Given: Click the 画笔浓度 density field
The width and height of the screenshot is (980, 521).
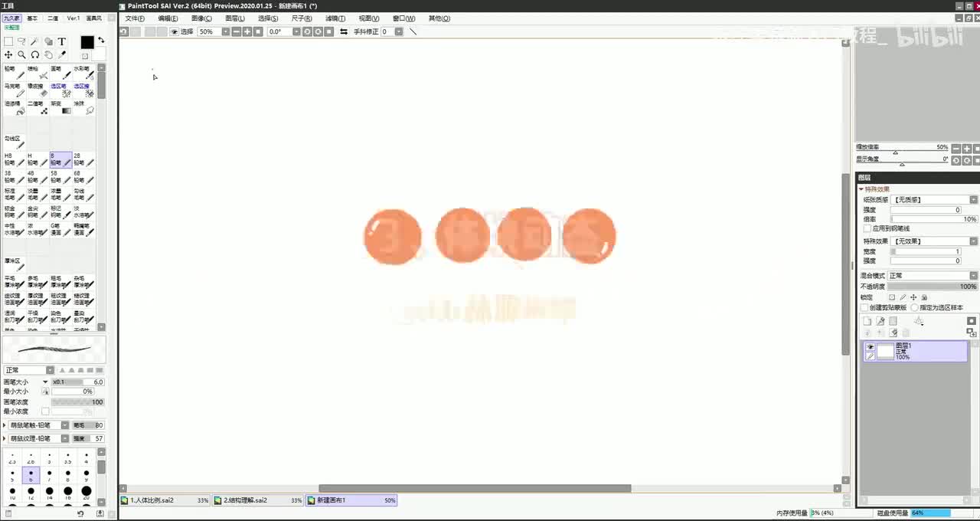Looking at the screenshot, I should coord(77,401).
